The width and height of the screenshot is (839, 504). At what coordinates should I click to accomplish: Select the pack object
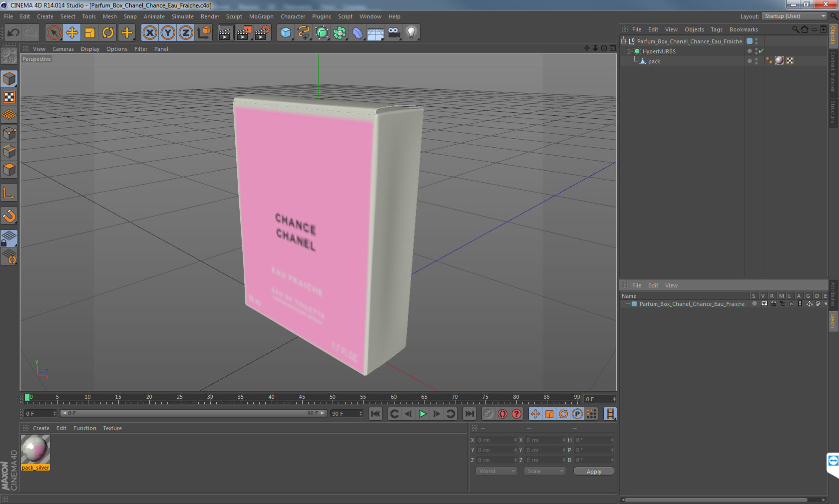click(654, 61)
